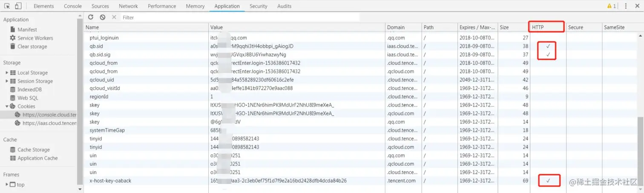Select the qcloud_visitId cookie row

pyautogui.click(x=360, y=88)
